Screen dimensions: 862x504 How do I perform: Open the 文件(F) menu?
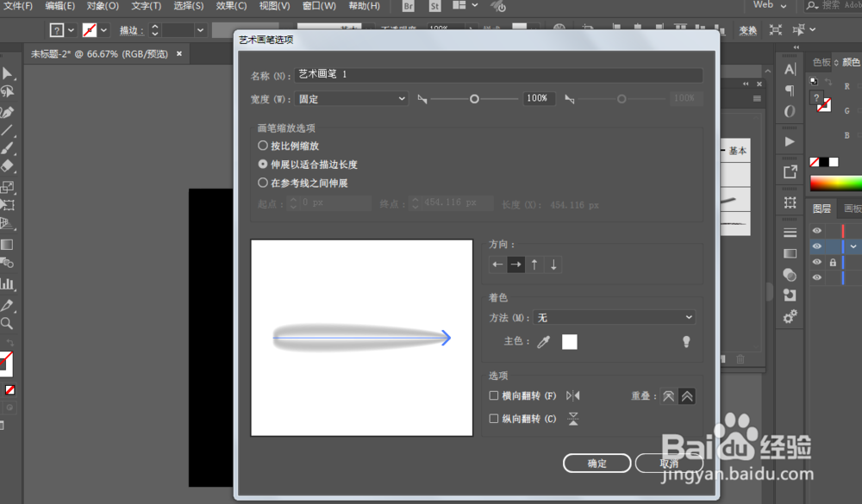(x=18, y=6)
